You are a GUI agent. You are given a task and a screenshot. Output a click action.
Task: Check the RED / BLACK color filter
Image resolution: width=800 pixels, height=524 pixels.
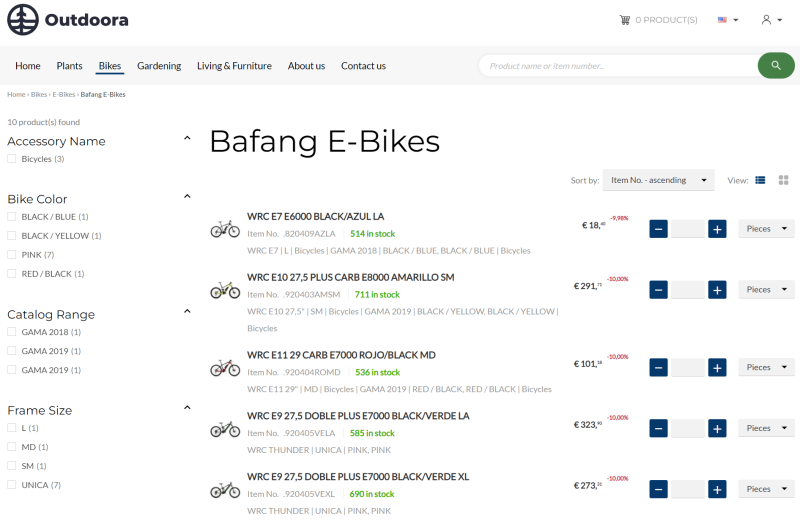pyautogui.click(x=12, y=273)
